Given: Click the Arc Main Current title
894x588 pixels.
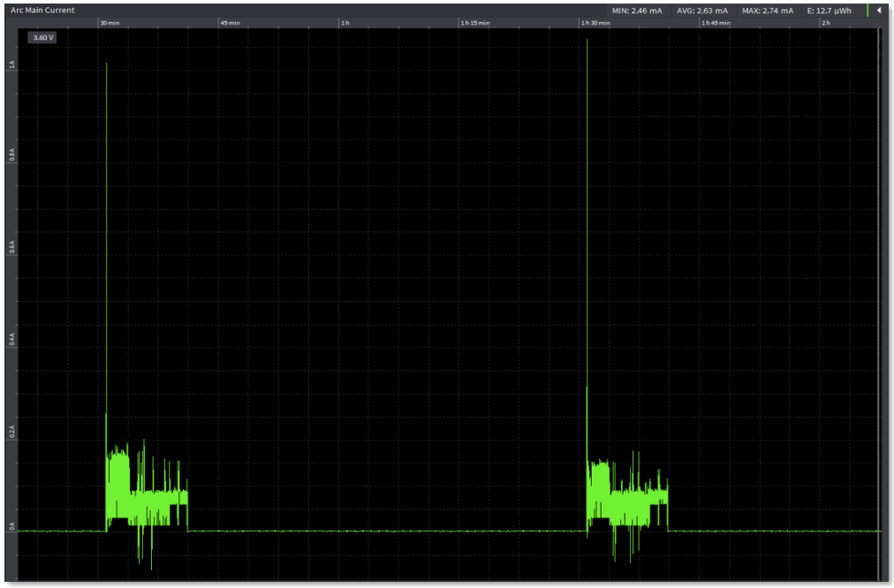Looking at the screenshot, I should pos(44,10).
